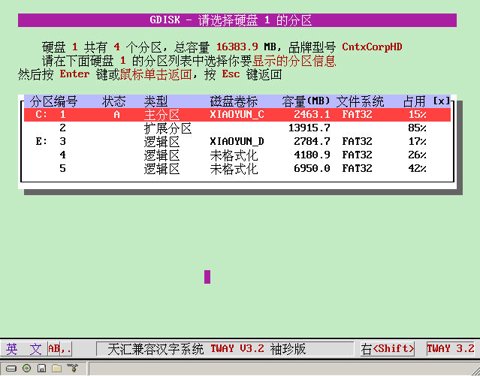Toggle the AB half-width letter mode box

click(x=54, y=349)
